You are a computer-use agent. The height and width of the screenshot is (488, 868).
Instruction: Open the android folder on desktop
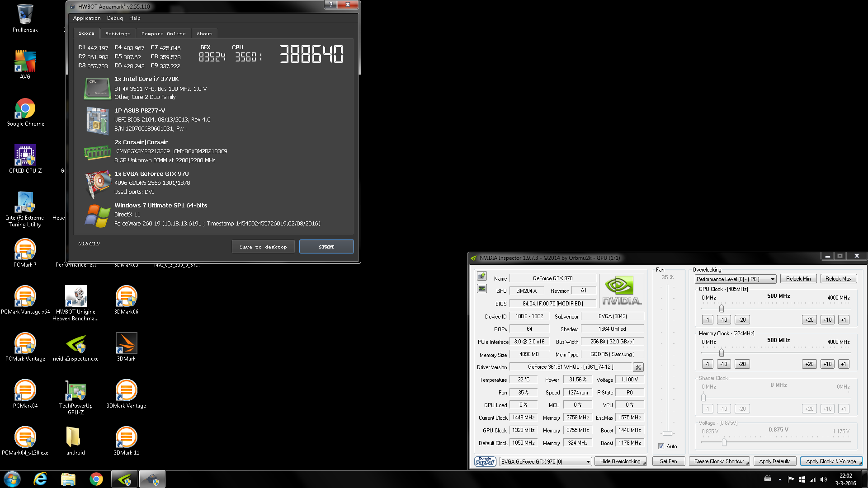[75, 441]
